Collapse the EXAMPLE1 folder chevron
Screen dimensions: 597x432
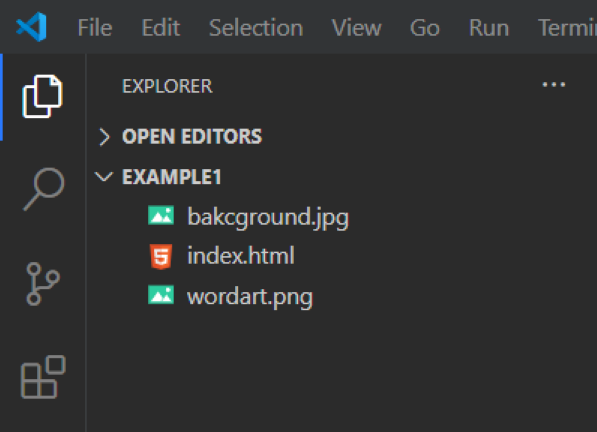coord(104,177)
